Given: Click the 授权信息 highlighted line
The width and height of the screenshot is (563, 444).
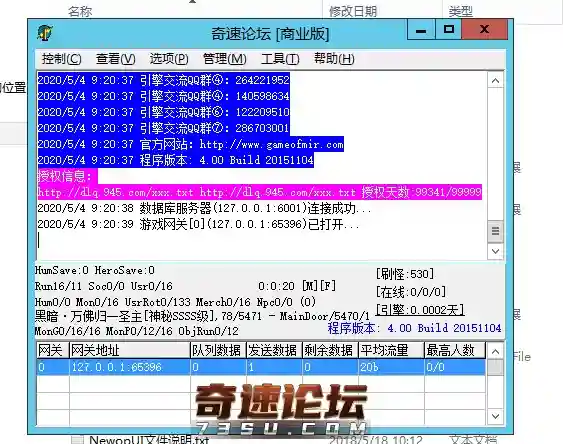Looking at the screenshot, I should coord(67,176).
